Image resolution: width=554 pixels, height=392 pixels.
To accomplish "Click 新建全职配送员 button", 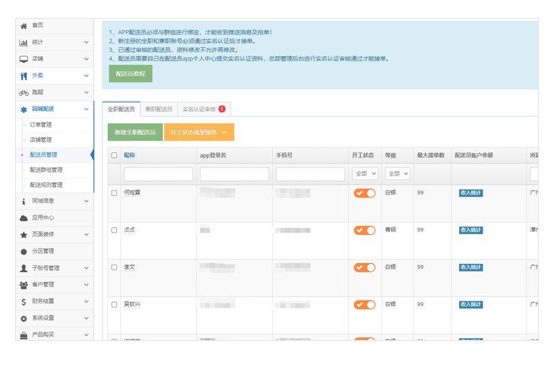I will coord(135,132).
